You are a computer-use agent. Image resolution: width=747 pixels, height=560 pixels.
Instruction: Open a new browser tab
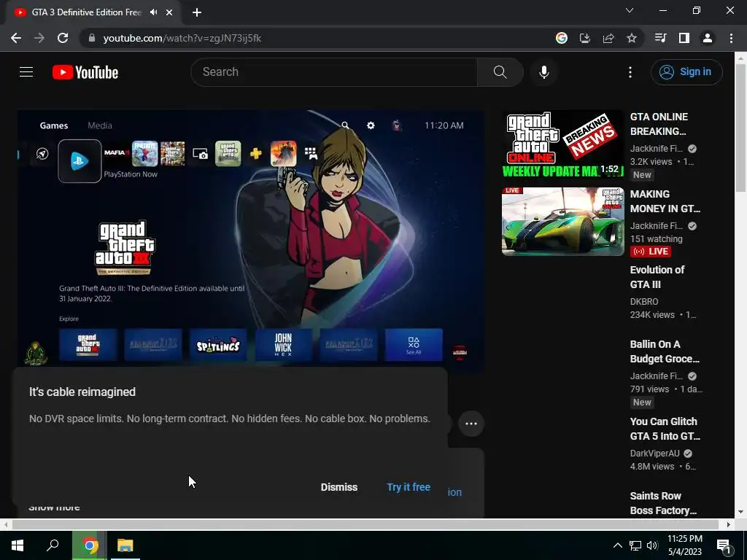click(x=197, y=12)
